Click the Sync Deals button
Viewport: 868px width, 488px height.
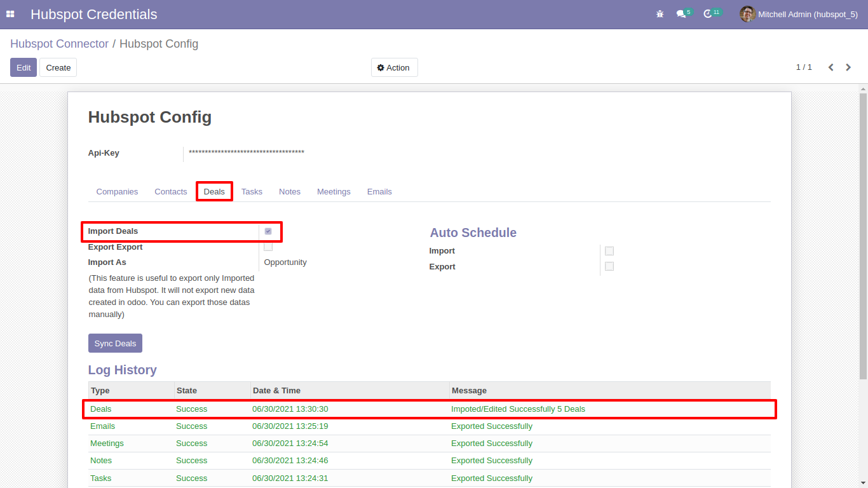point(115,343)
